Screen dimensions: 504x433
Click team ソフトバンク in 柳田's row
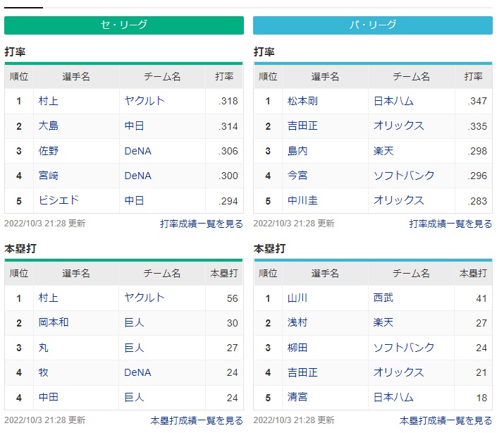pyautogui.click(x=404, y=348)
